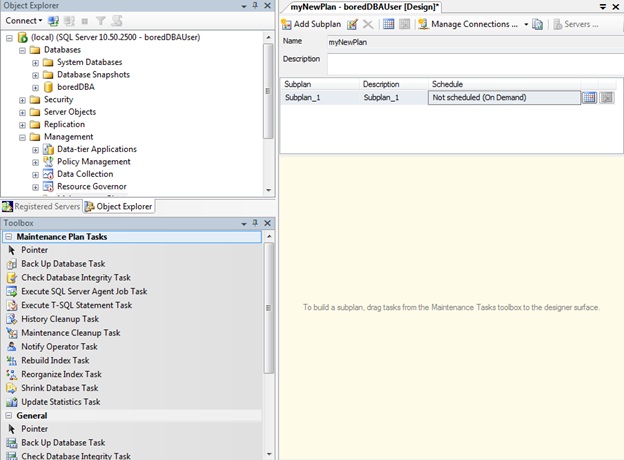Viewport: 624px width, 460px height.
Task: Click the Add Subplan button
Action: [311, 24]
